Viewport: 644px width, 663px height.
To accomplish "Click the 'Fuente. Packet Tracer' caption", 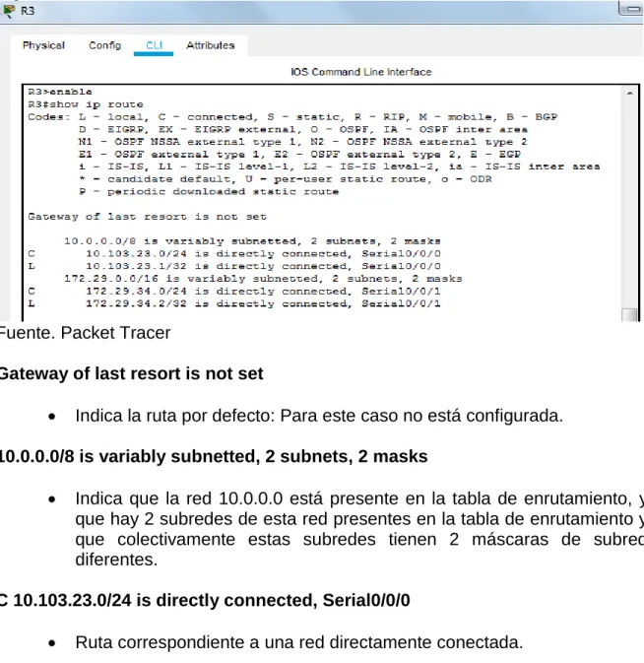I will 85,333.
